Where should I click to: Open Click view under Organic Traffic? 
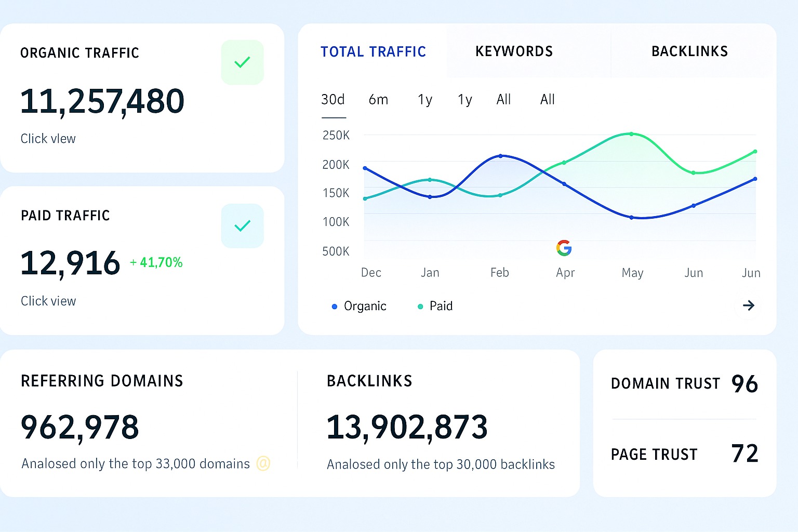click(48, 139)
